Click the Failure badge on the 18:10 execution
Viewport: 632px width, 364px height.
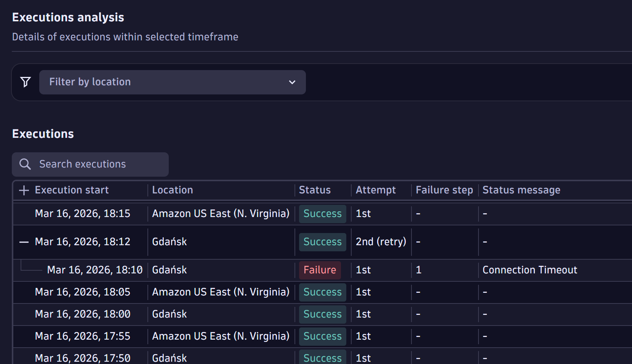[320, 270]
